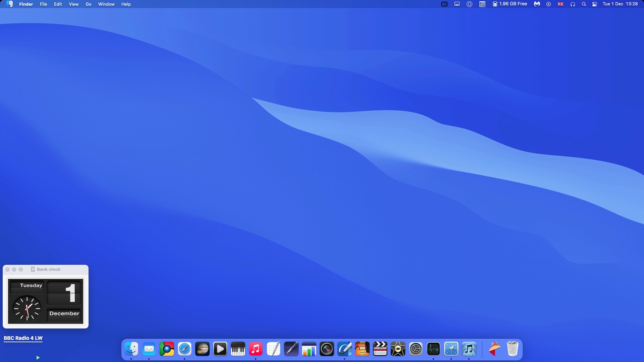Click the analog clock in Bank clock
The image size is (644, 362).
pyautogui.click(x=27, y=308)
